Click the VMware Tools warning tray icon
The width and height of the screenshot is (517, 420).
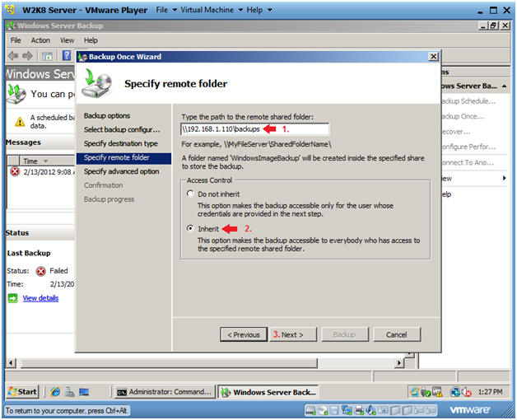[437, 392]
